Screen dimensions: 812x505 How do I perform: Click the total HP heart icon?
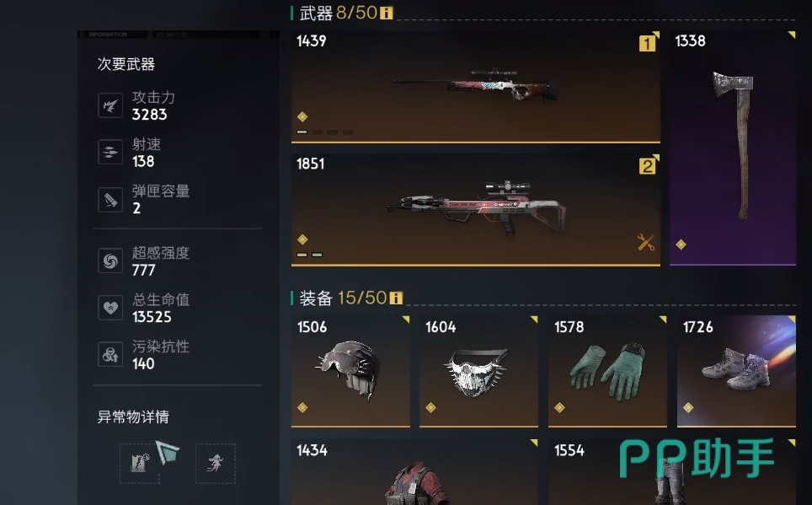pos(110,308)
